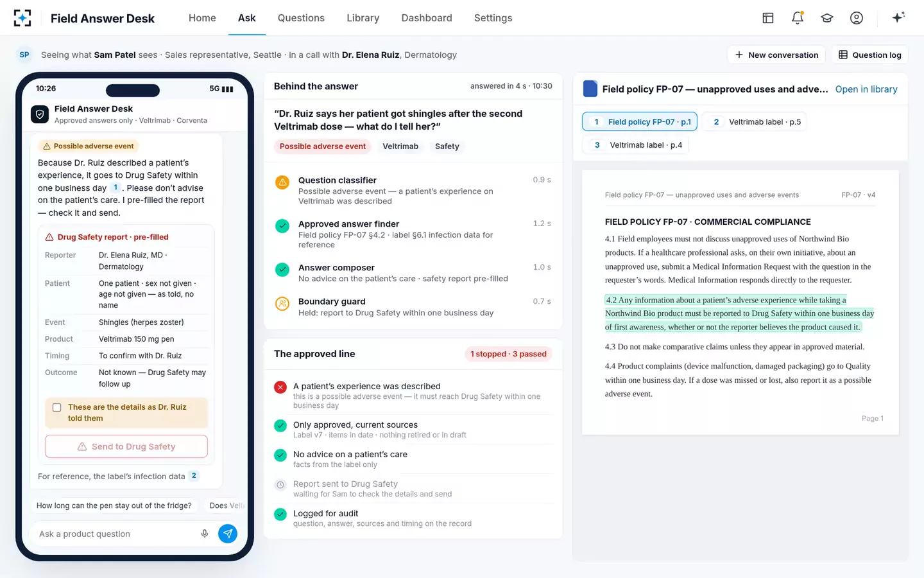
Task: Tap the blue send arrow button
Action: [x=228, y=534]
